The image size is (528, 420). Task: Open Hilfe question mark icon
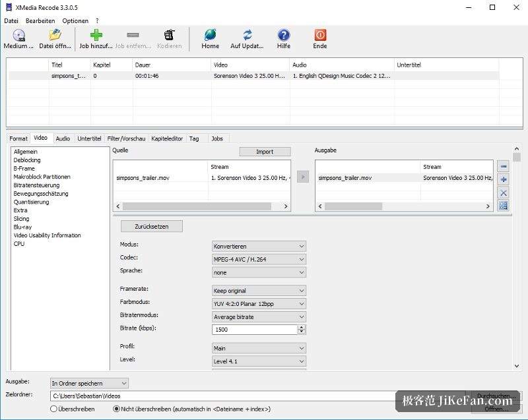click(x=284, y=35)
